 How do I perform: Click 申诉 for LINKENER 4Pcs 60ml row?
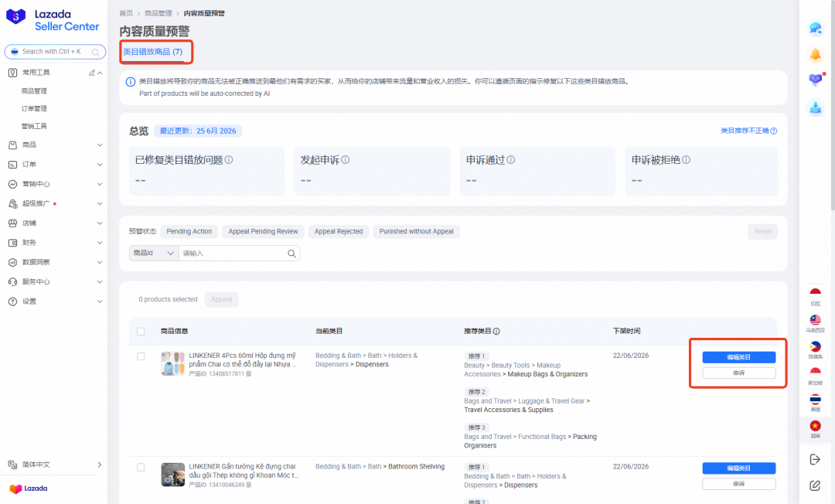(x=739, y=373)
